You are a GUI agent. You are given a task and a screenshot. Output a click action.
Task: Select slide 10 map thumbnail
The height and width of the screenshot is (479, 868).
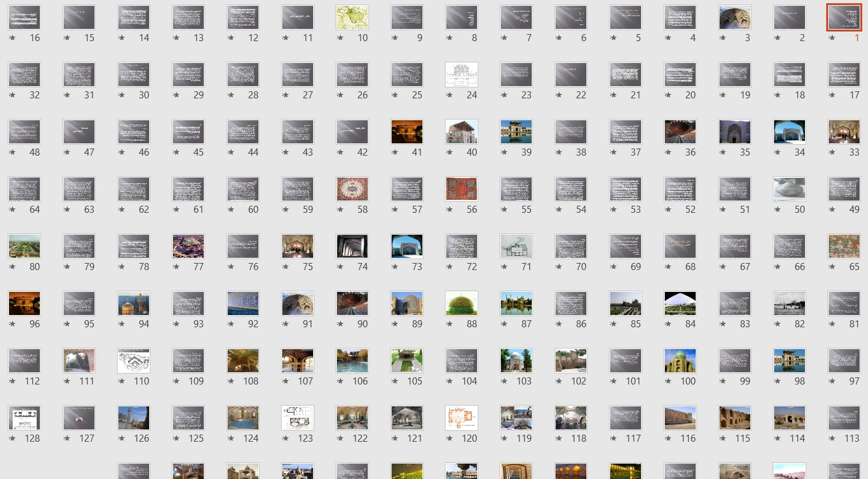pyautogui.click(x=352, y=17)
